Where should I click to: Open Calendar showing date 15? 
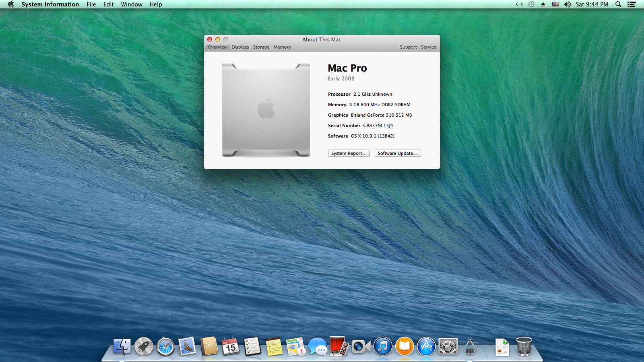(x=231, y=346)
